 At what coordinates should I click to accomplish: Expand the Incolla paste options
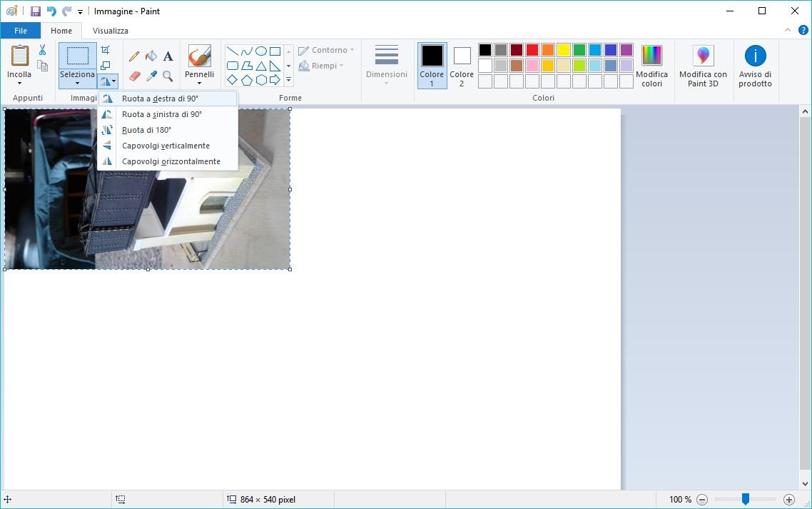(19, 84)
